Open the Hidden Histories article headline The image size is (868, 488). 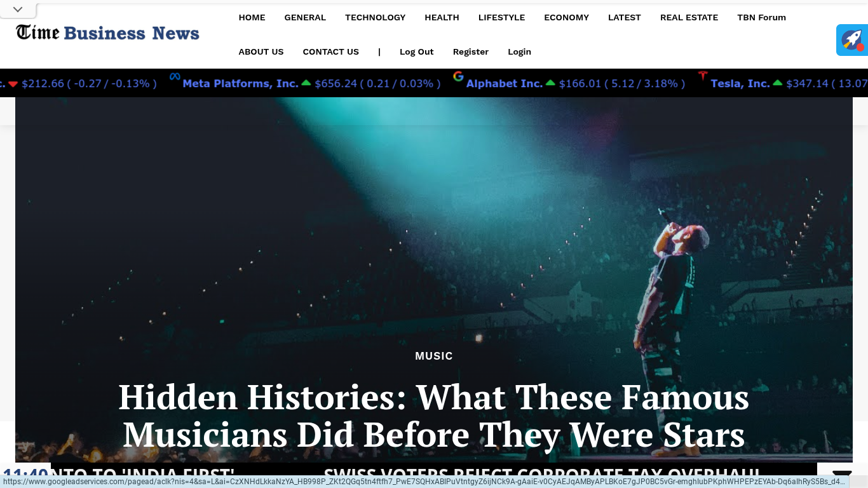pyautogui.click(x=434, y=416)
